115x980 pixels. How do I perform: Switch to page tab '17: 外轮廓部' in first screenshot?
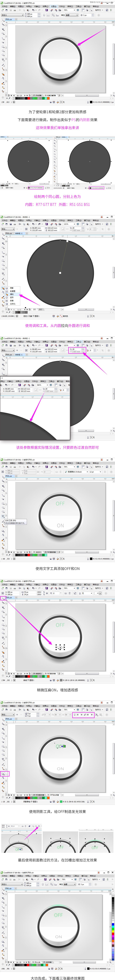(38, 95)
